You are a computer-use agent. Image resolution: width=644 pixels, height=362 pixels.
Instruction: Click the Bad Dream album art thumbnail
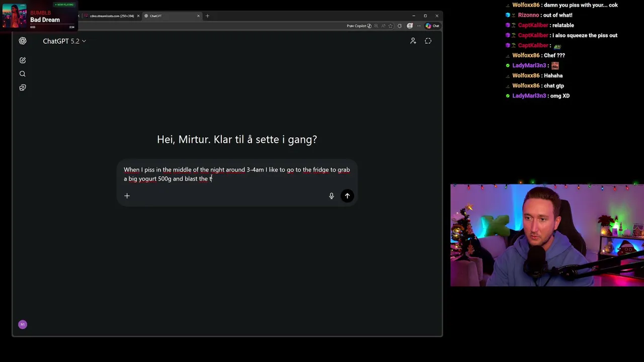point(15,16)
